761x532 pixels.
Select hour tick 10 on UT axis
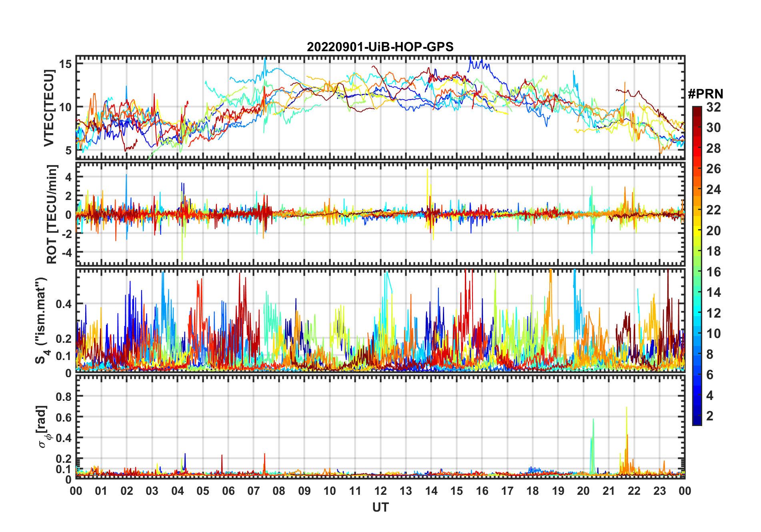tap(330, 491)
